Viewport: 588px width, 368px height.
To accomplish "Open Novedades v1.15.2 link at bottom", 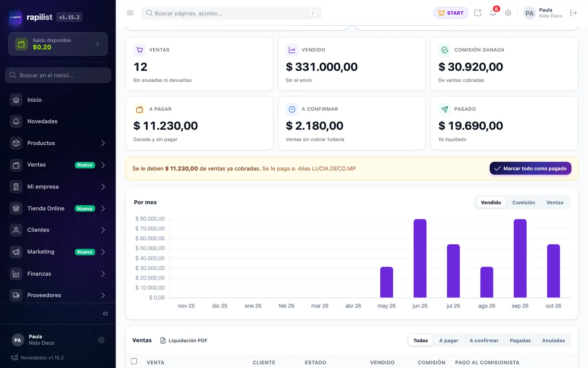I will [38, 358].
